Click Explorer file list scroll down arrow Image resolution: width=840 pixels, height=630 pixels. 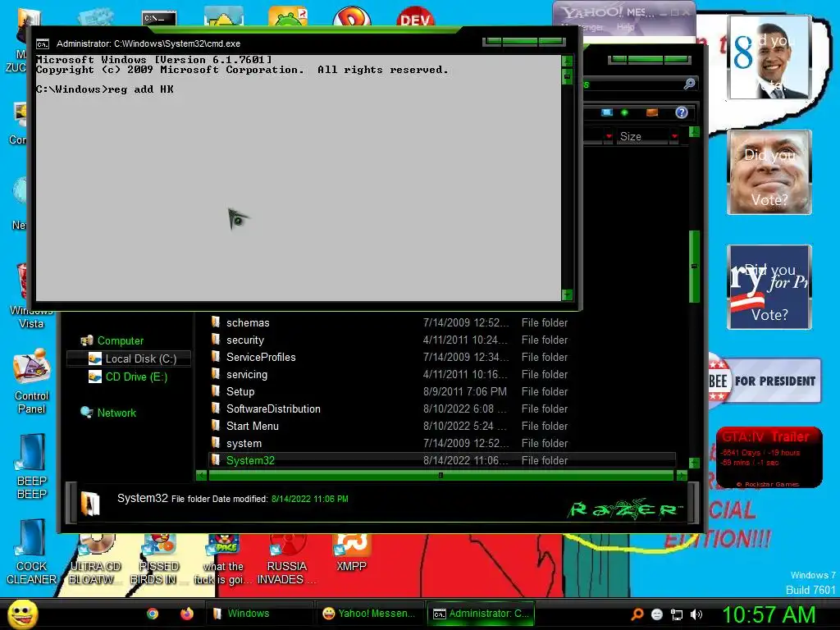(694, 463)
